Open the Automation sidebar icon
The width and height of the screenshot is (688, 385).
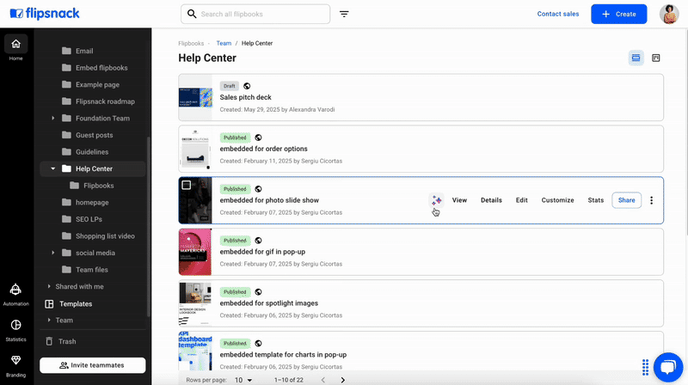click(16, 294)
